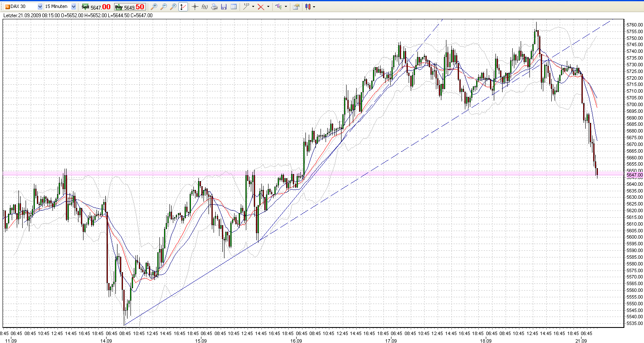The image size is (644, 343).
Task: Open the chart properties icon
Action: pyautogui.click(x=296, y=7)
